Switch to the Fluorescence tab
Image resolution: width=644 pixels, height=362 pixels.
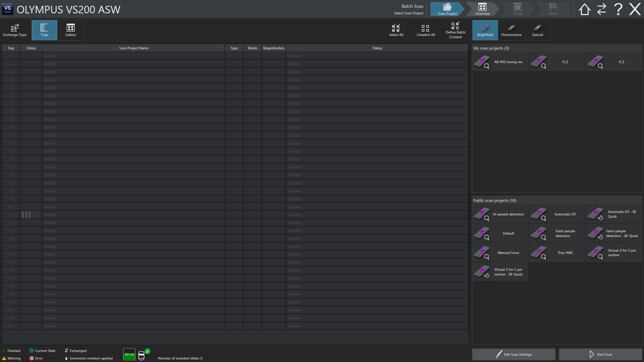511,30
